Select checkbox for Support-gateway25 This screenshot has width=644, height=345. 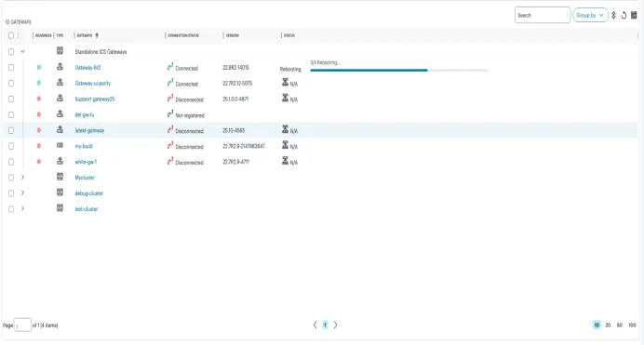click(11, 99)
